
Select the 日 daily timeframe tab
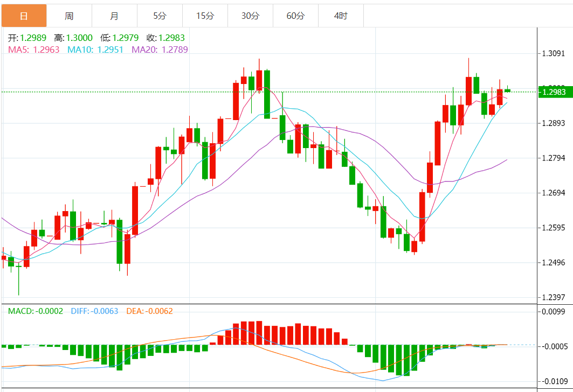(24, 16)
